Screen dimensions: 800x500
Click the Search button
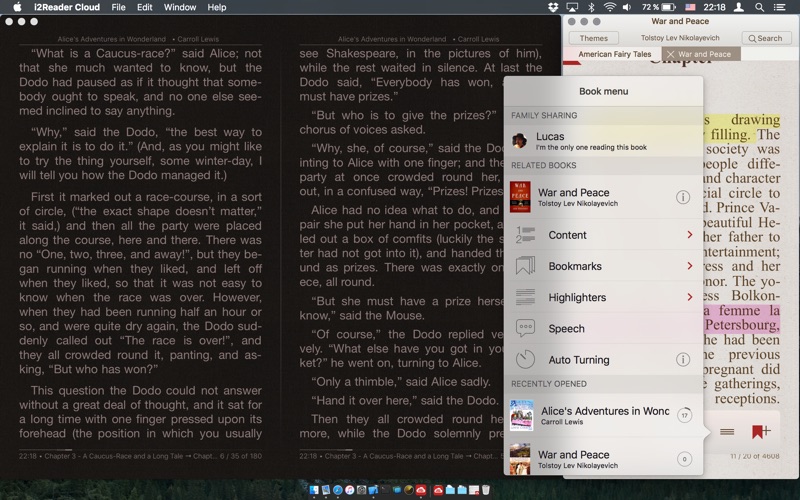point(765,38)
